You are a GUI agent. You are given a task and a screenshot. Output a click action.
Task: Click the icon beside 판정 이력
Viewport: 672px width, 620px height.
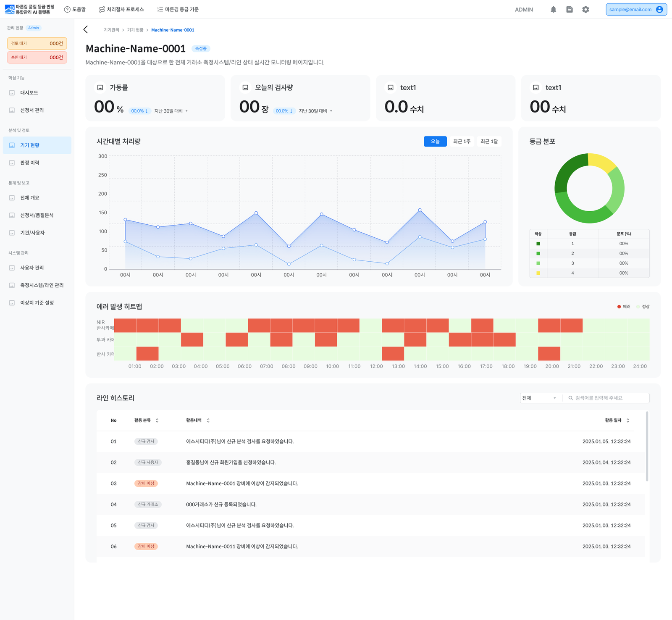[12, 163]
